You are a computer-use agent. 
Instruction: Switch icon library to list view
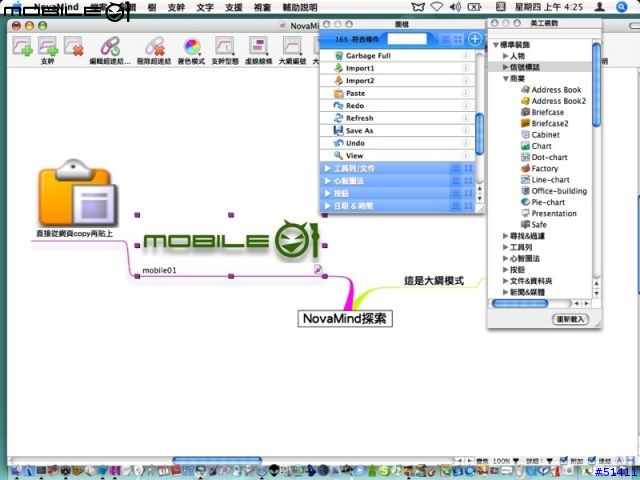click(445, 39)
